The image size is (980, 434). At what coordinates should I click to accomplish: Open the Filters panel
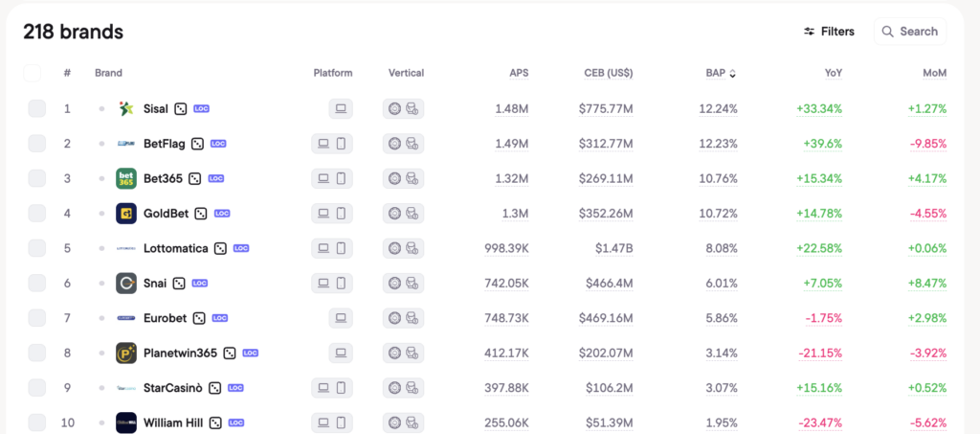pos(829,32)
